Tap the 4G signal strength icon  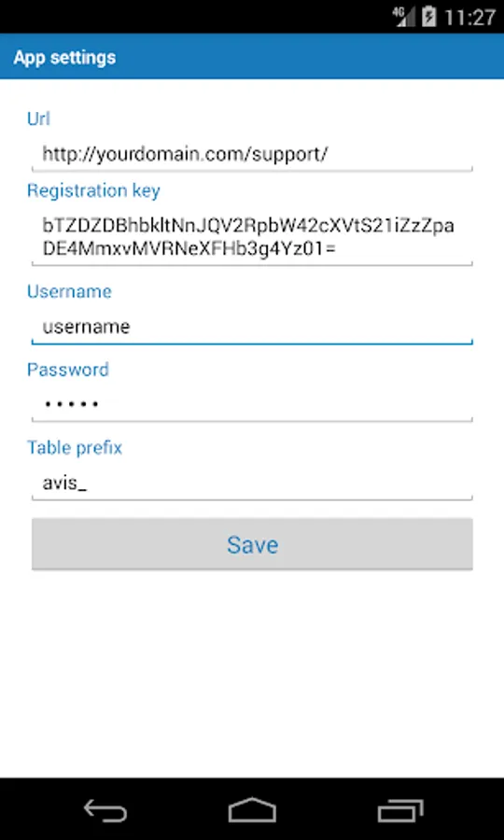(404, 17)
